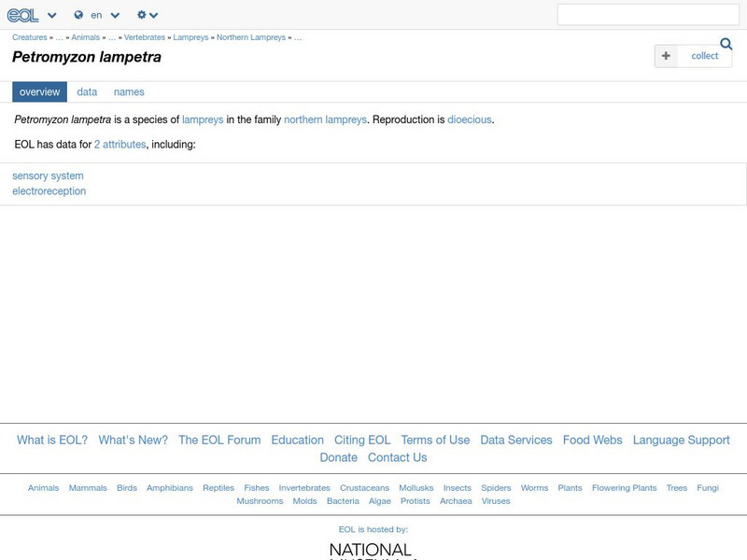The height and width of the screenshot is (560, 747).
Task: Browse the Algae category link
Action: (x=379, y=501)
